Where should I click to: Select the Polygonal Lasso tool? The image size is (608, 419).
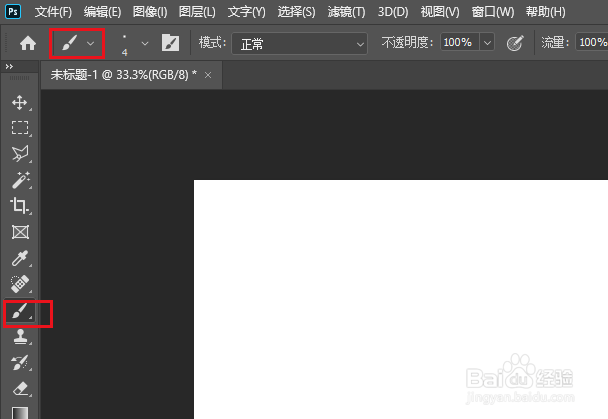pos(20,153)
